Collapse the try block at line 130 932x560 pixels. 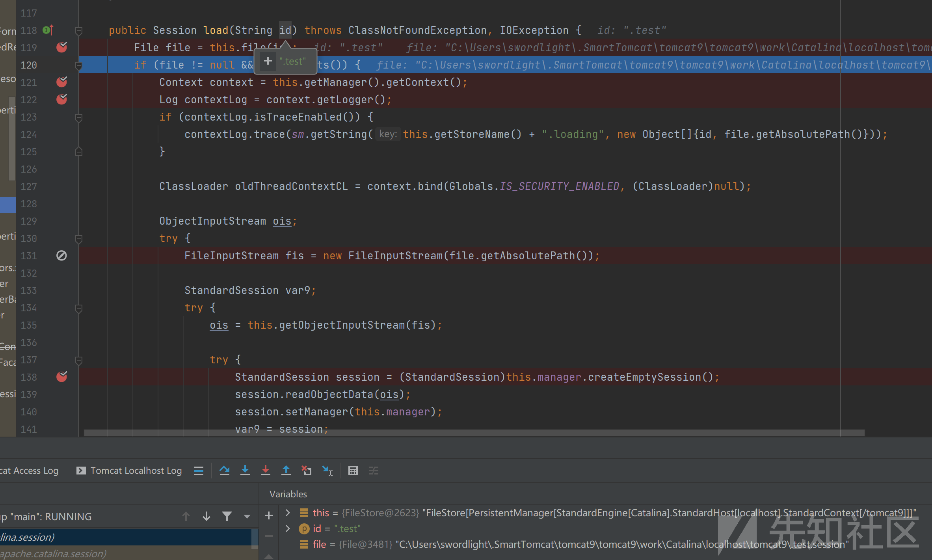point(79,238)
